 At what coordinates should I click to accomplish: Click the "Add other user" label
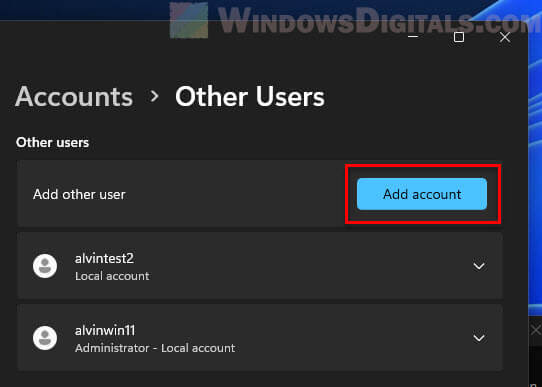point(79,194)
